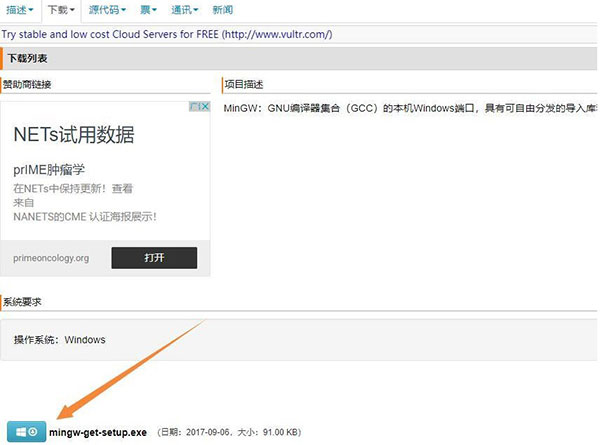Expand the 通讯 menu
The image size is (600, 445).
(x=184, y=10)
